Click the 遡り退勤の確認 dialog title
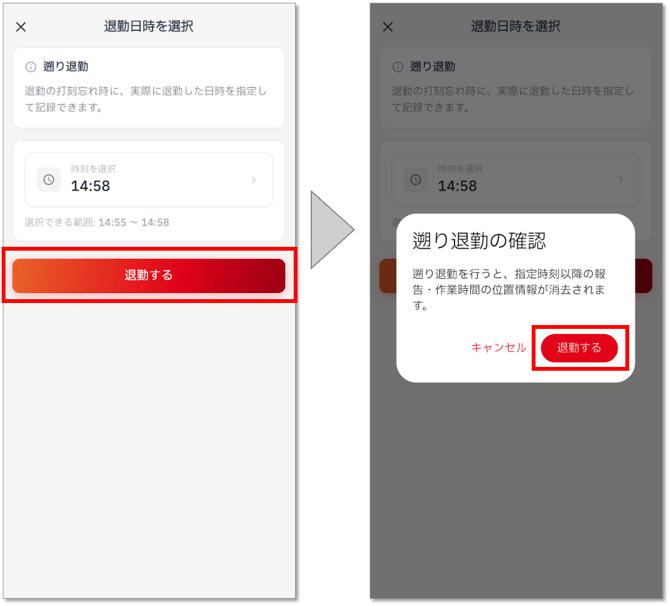The width and height of the screenshot is (670, 606). 479,241
